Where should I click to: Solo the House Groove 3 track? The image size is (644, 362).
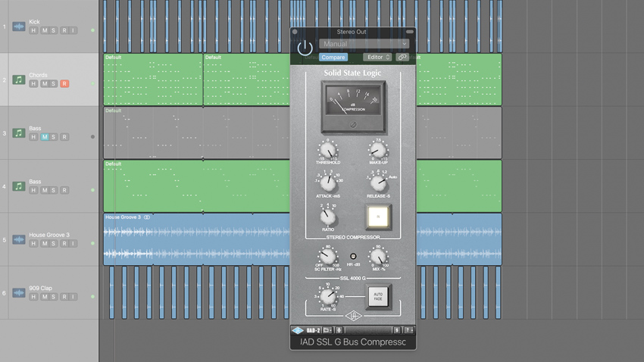pyautogui.click(x=53, y=244)
